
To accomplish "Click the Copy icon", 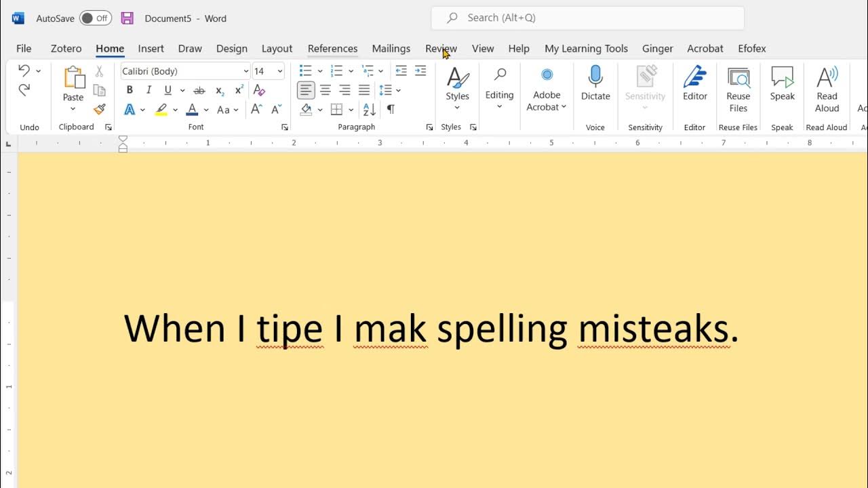I will point(99,90).
